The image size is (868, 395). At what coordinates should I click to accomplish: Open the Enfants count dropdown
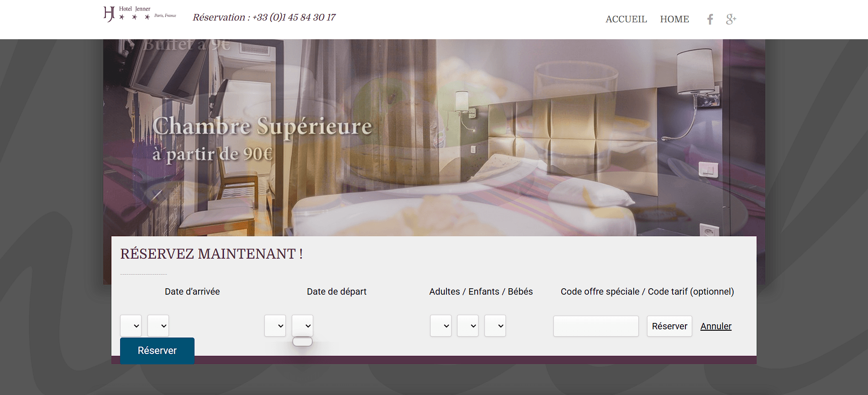click(468, 326)
